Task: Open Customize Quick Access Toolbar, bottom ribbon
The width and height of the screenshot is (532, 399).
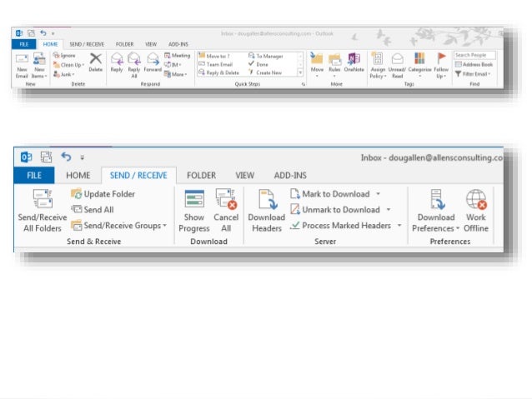Action: coord(82,157)
